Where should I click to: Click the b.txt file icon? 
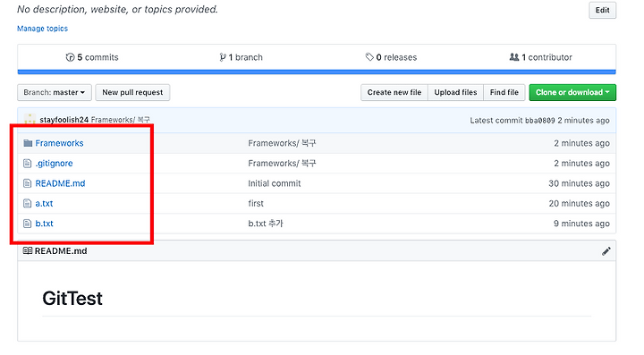[27, 224]
